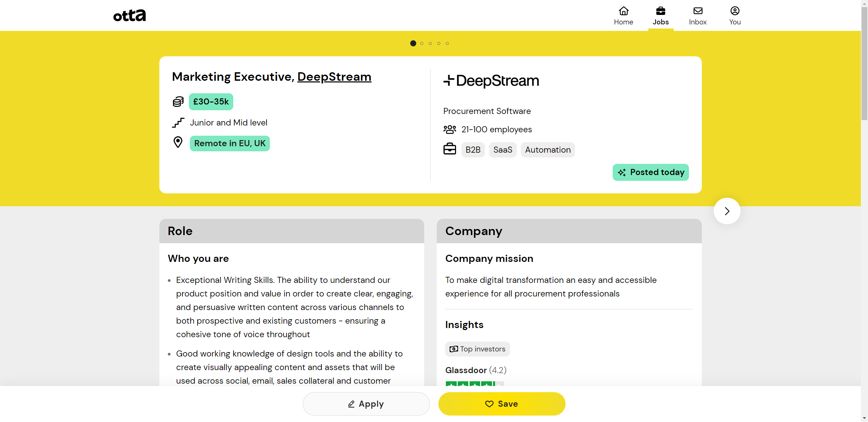Open the Inbox envelope icon

pyautogui.click(x=697, y=11)
